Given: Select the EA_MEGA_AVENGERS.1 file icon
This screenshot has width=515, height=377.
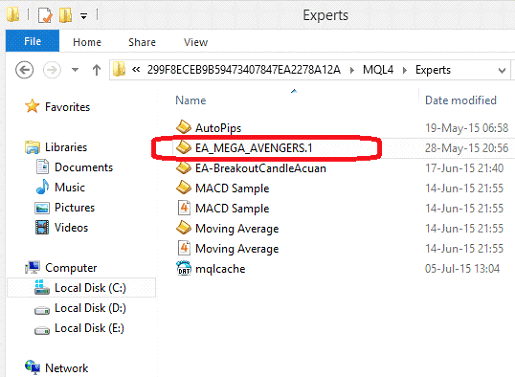Looking at the screenshot, I should point(183,147).
